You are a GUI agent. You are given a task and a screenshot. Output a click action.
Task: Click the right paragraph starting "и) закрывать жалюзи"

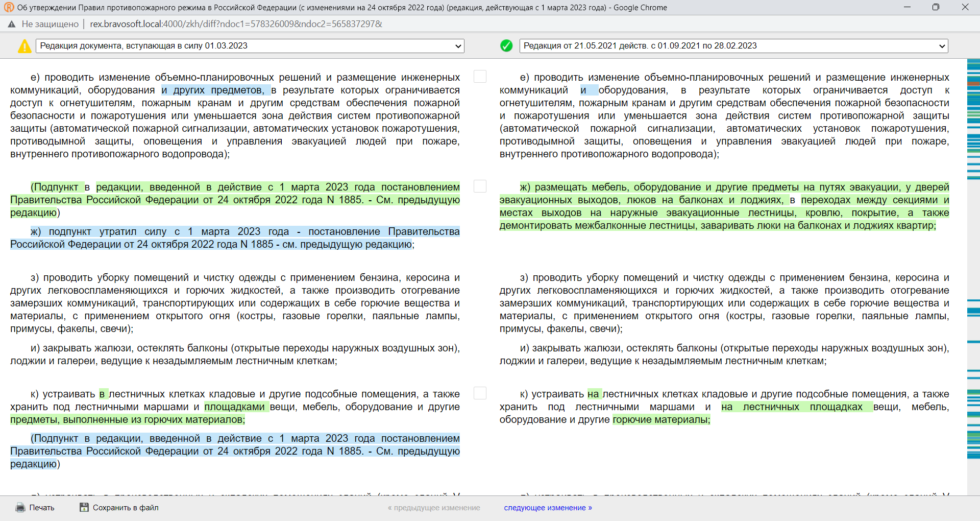[724, 354]
